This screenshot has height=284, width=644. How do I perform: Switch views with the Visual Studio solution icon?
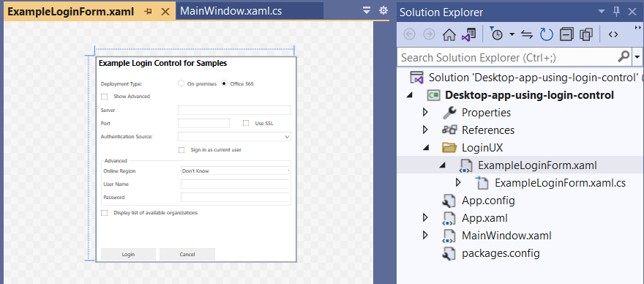coord(468,35)
